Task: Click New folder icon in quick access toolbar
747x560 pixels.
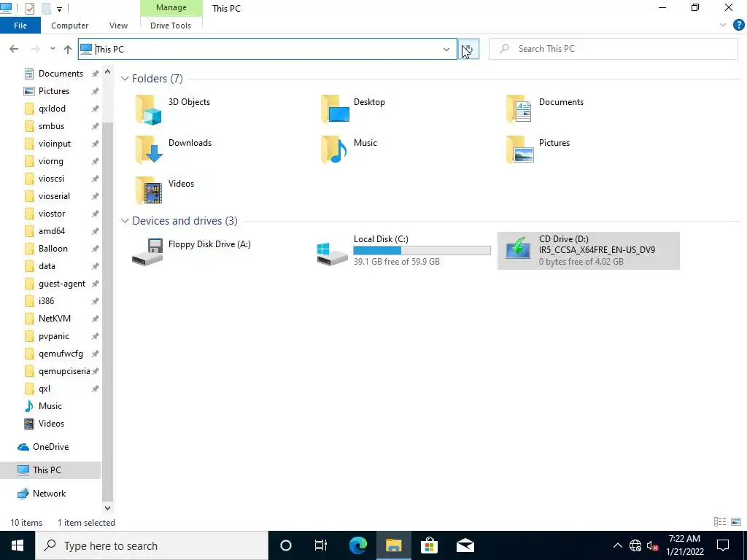Action: coord(46,9)
